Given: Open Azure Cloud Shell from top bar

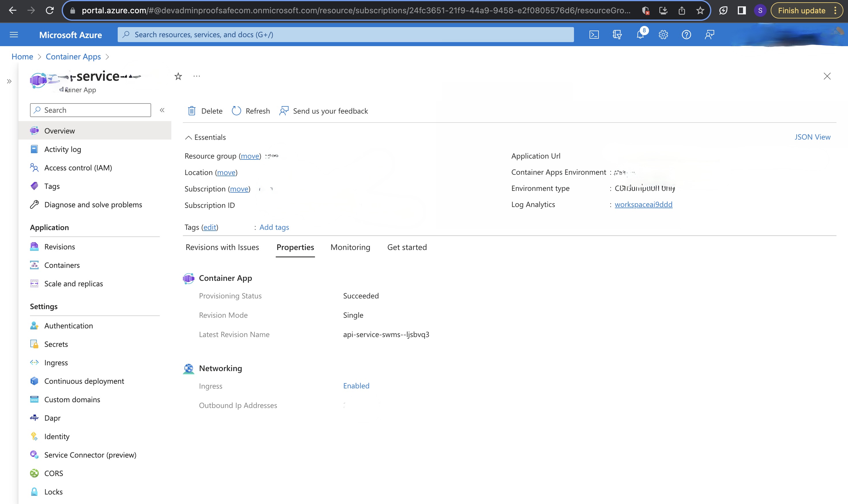Looking at the screenshot, I should click(594, 34).
